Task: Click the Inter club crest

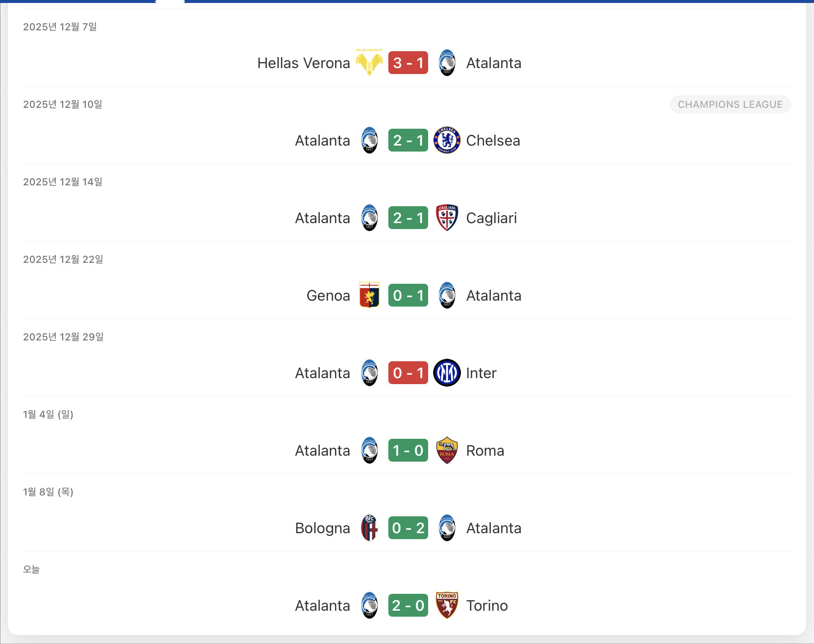Action: pyautogui.click(x=447, y=373)
